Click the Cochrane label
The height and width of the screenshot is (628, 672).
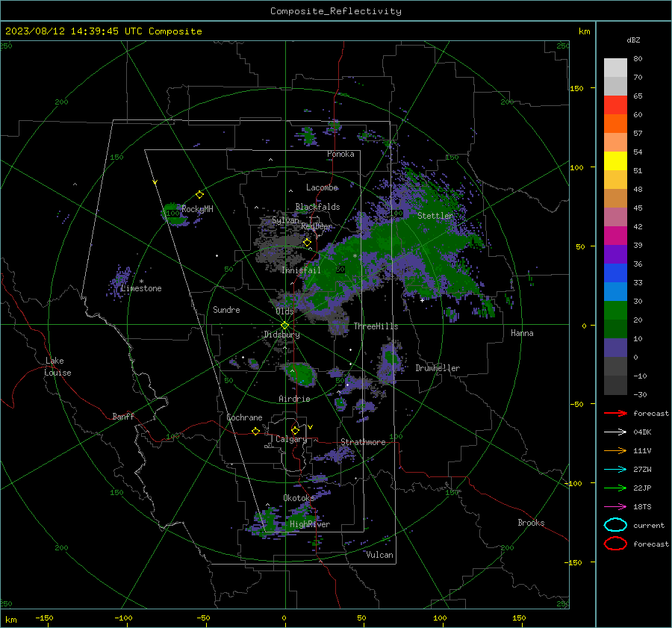coord(244,417)
